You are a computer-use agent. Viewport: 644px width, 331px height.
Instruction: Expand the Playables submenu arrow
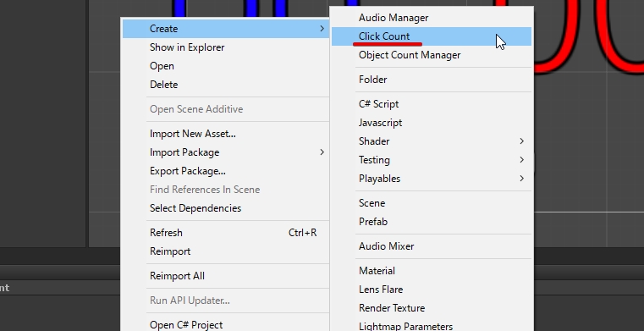(x=521, y=179)
